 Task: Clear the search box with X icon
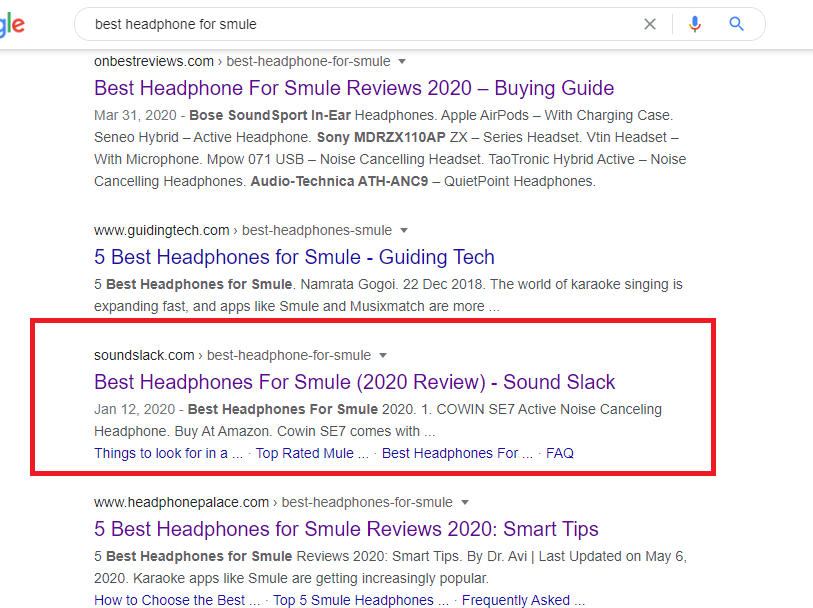click(650, 24)
